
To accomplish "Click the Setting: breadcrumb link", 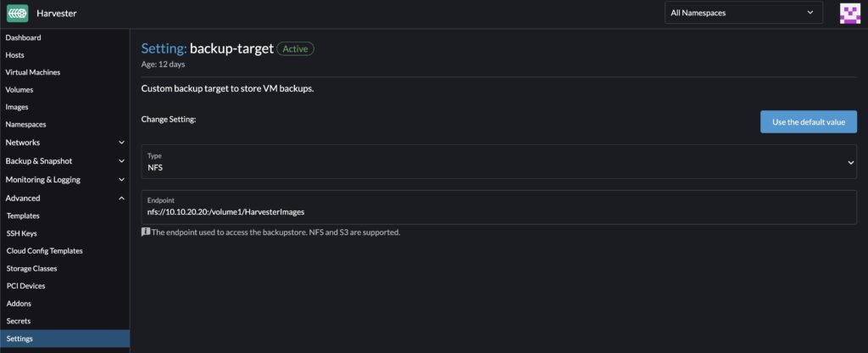I will point(164,49).
